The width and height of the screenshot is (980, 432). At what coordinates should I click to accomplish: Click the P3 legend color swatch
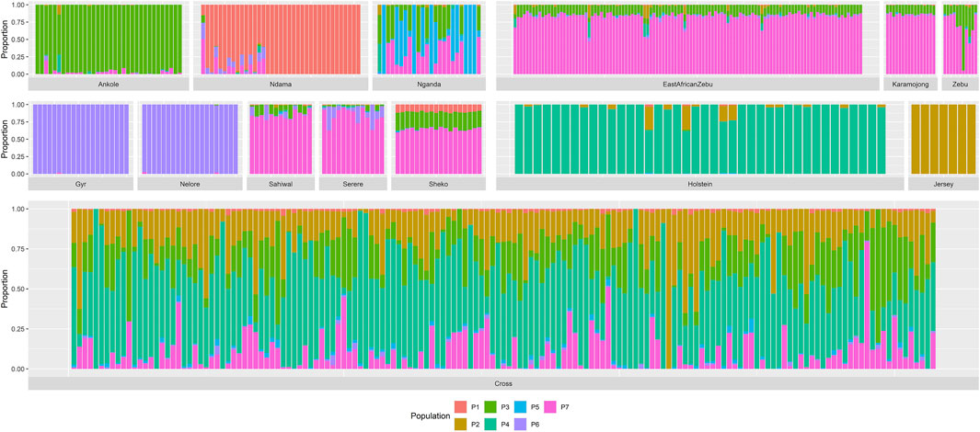(492, 407)
